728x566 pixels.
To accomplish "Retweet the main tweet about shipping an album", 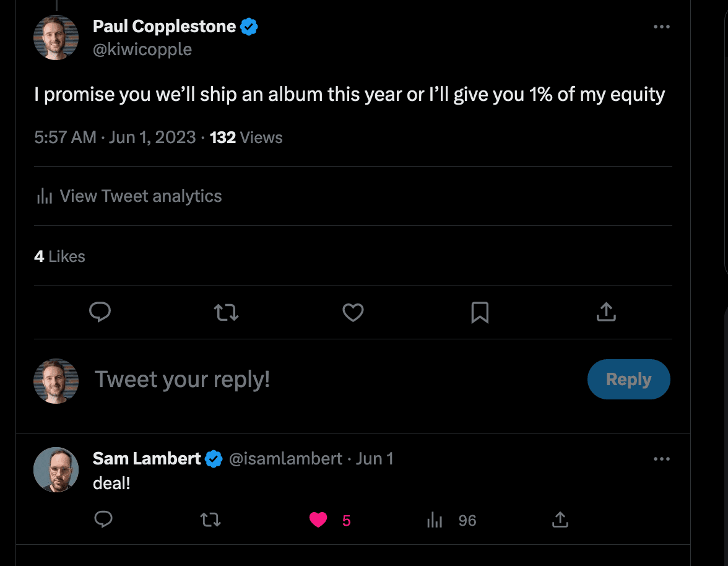I will point(226,312).
